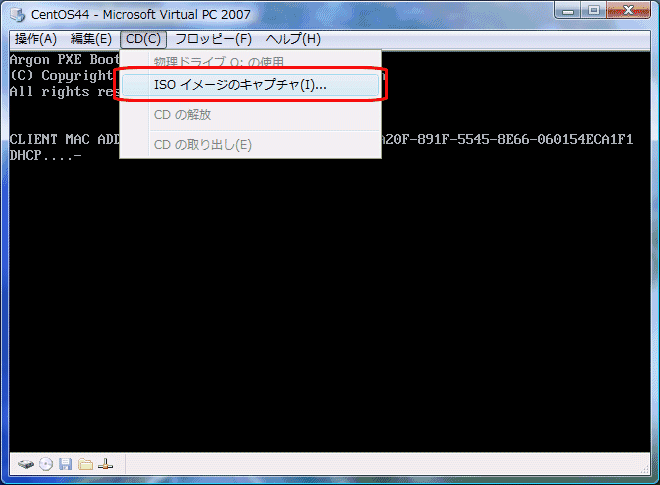Screen dimensions: 660x485
Task: Minimize the Virtual PC window
Action: 568,11
